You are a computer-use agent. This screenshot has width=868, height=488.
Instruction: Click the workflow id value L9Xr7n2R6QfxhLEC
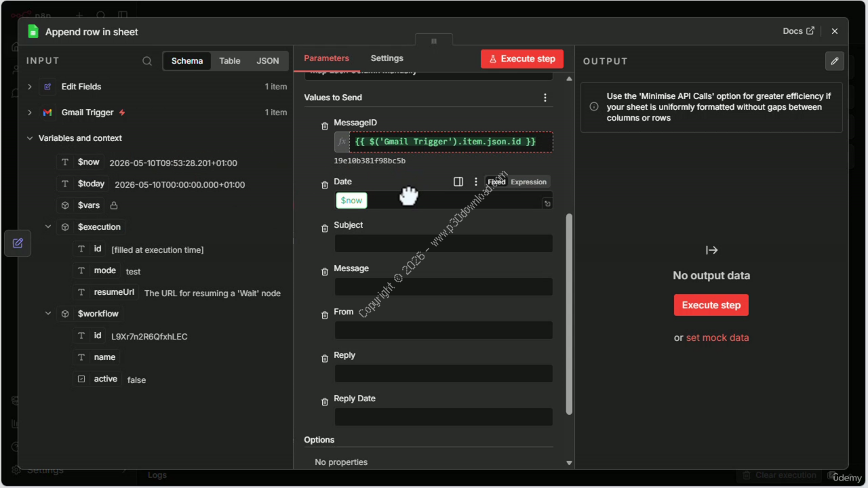149,336
